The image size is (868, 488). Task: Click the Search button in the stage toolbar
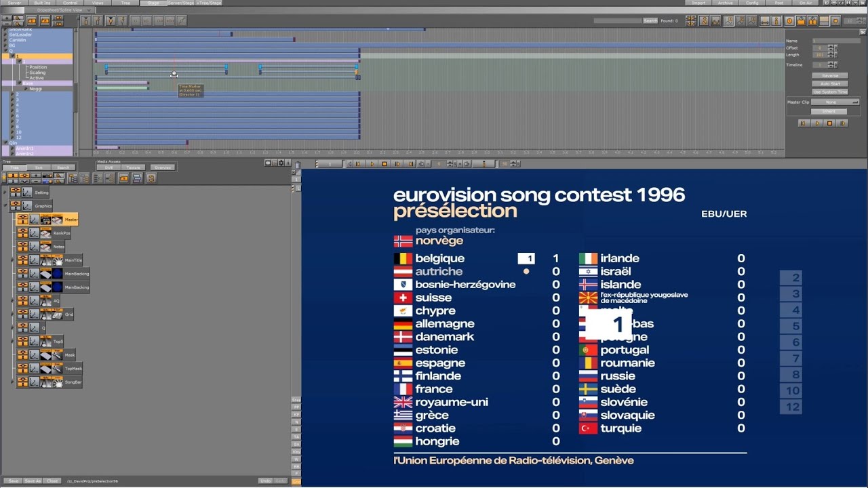pyautogui.click(x=650, y=21)
